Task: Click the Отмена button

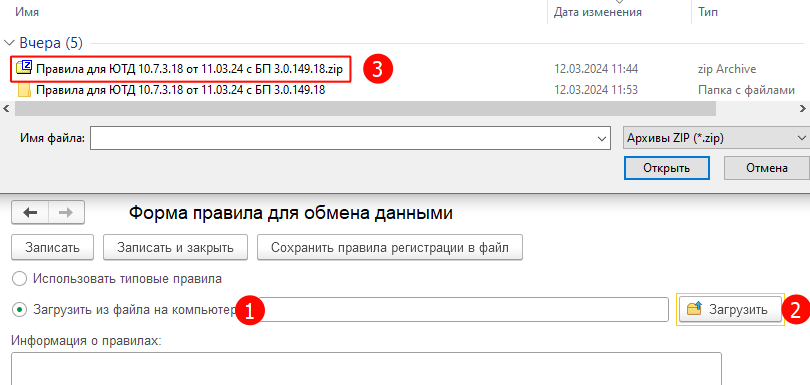Action: (x=767, y=168)
